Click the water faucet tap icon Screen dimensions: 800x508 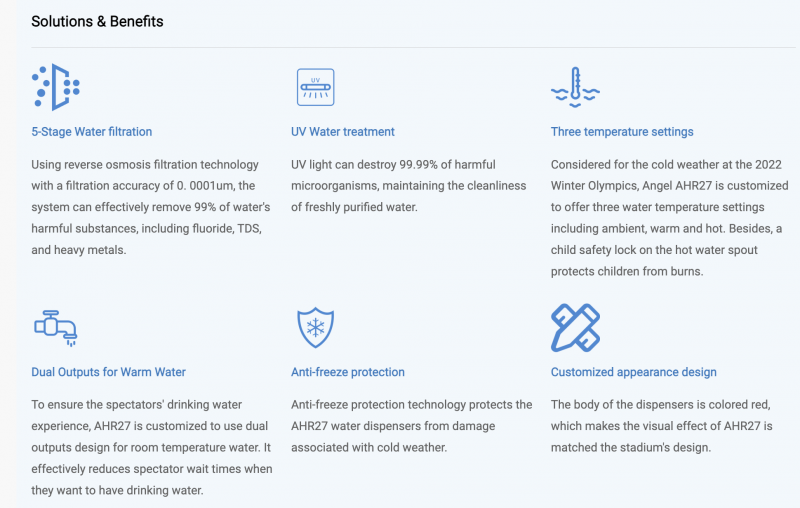point(56,328)
